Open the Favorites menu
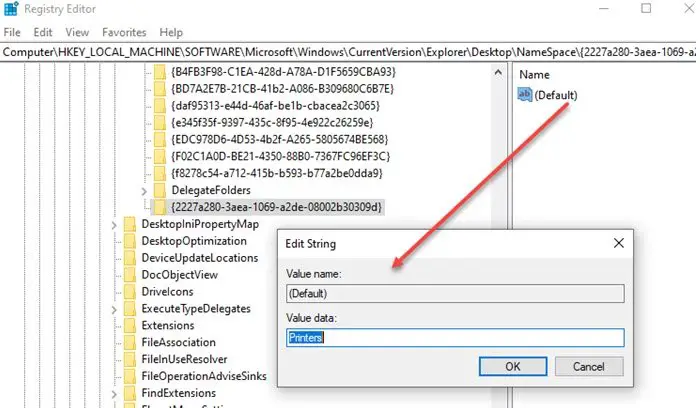Image resolution: width=700 pixels, height=408 pixels. click(x=124, y=33)
